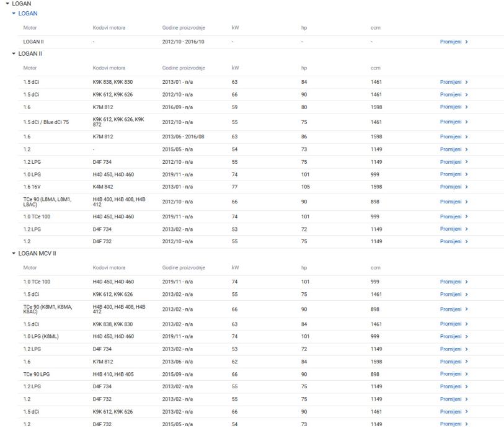Collapse the LOGAN MCV II section arrow

(x=14, y=254)
